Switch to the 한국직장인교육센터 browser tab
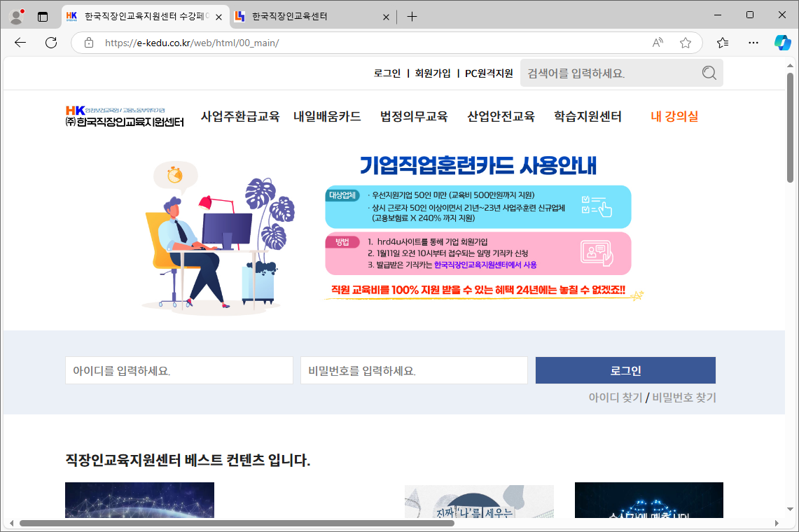 pos(301,15)
